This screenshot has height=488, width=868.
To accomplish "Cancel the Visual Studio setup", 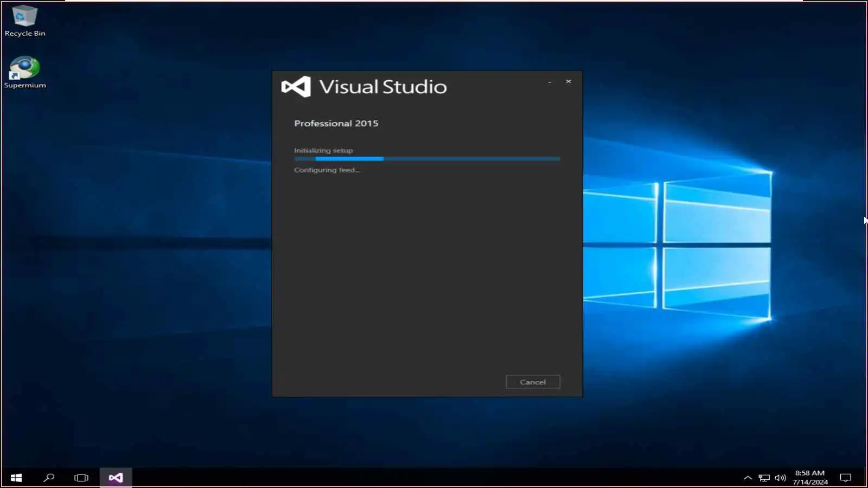I will [533, 382].
